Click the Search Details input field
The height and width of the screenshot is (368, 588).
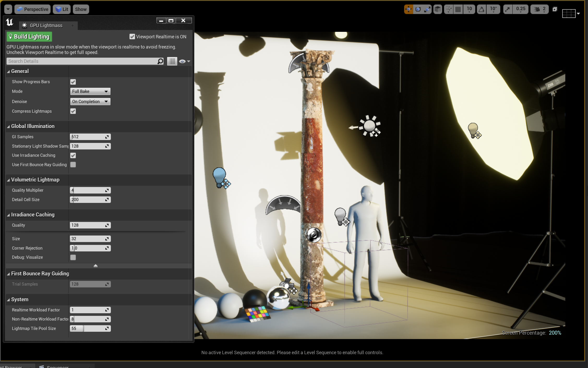pyautogui.click(x=81, y=61)
